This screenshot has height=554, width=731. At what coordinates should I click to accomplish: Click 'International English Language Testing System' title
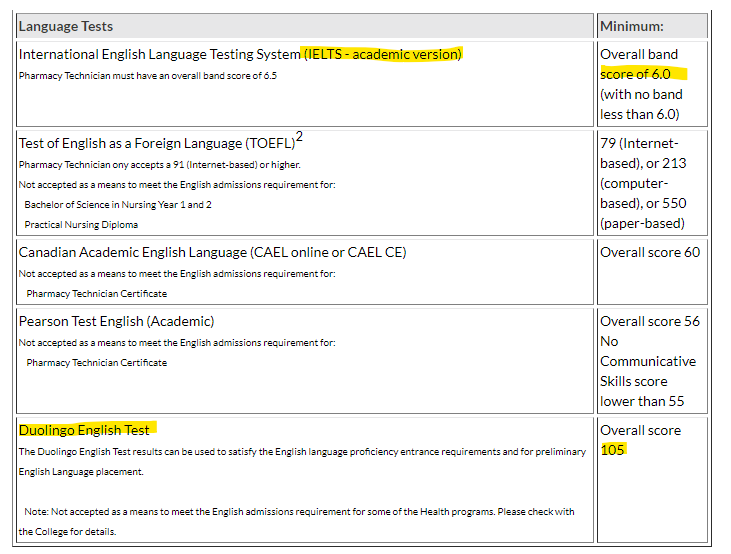[x=159, y=55]
